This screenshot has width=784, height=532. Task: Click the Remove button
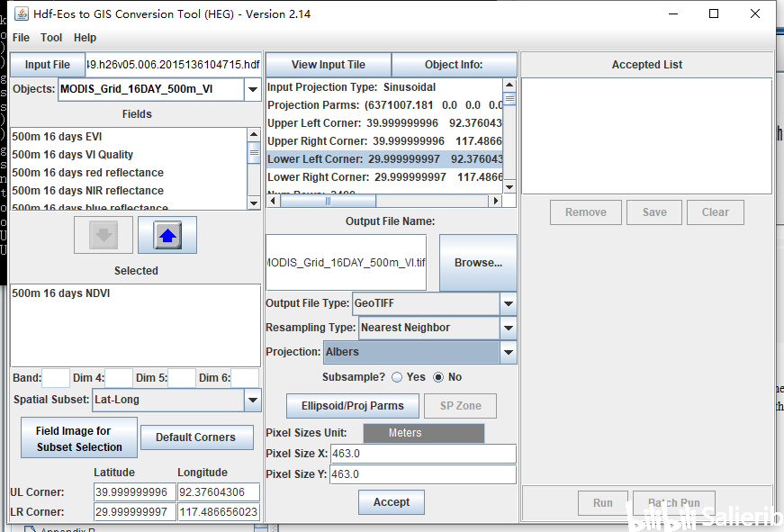(x=586, y=212)
